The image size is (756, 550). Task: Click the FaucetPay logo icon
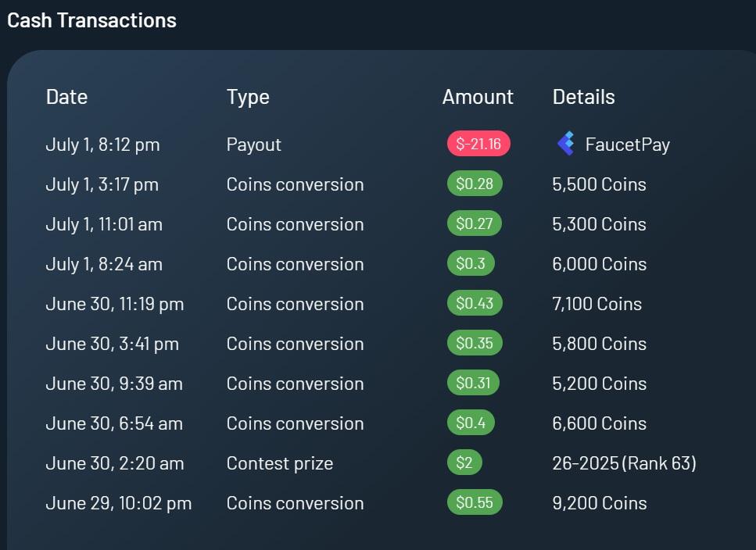566,144
